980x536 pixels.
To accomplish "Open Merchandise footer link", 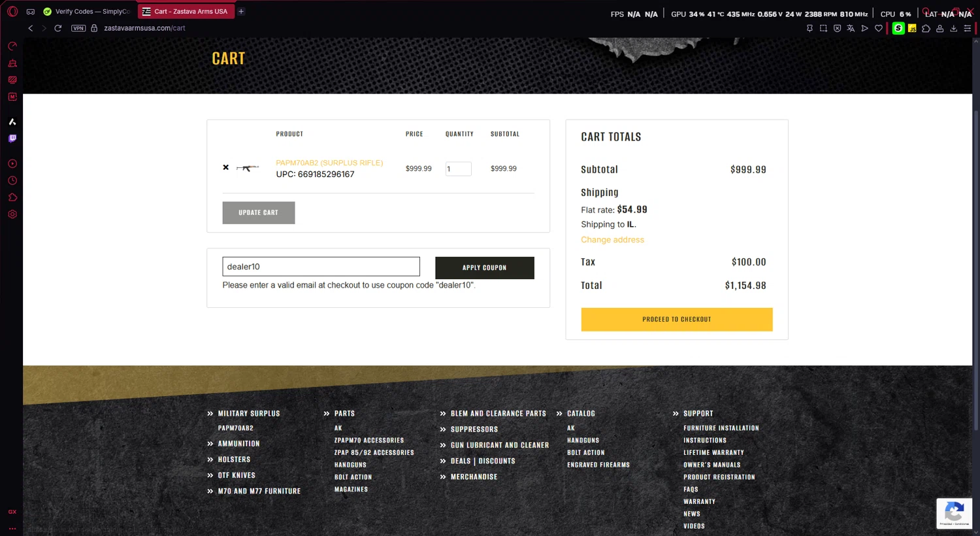I will pos(474,477).
